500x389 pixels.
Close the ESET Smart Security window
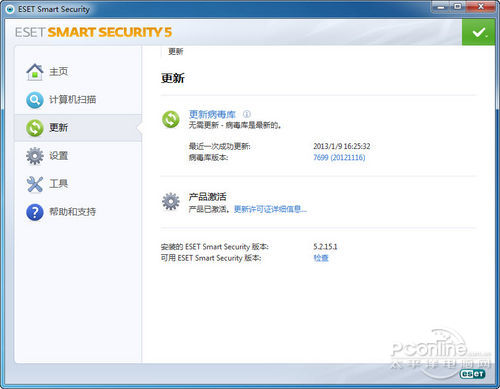tap(480, 7)
